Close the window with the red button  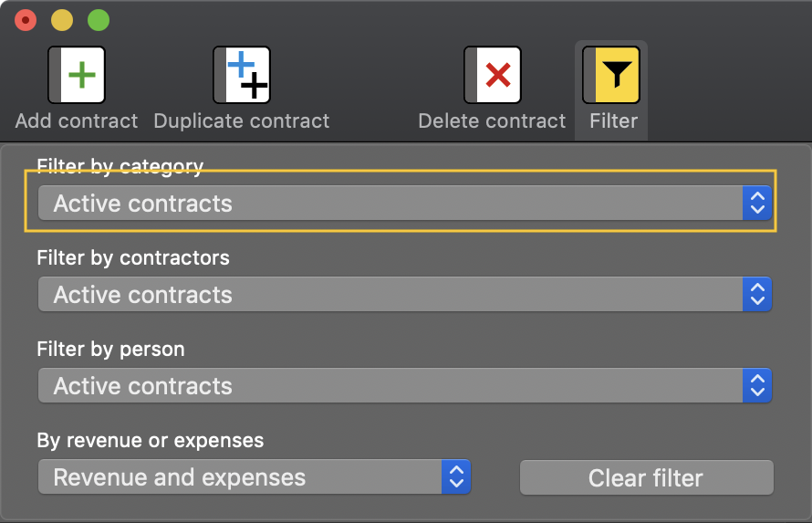[26, 20]
